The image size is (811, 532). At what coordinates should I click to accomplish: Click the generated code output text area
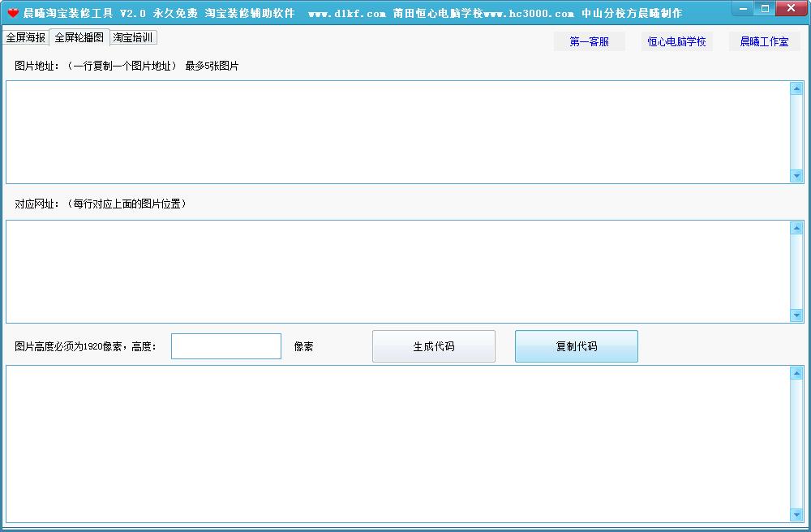click(x=397, y=444)
